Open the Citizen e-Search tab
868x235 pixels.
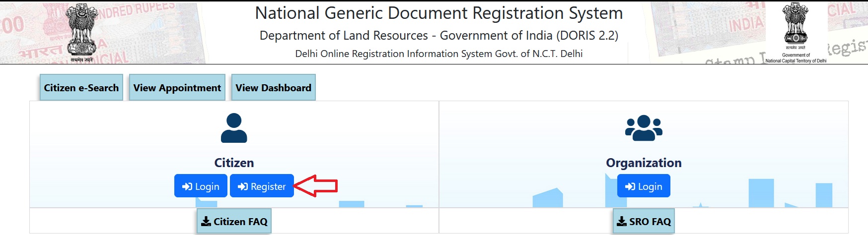point(81,88)
